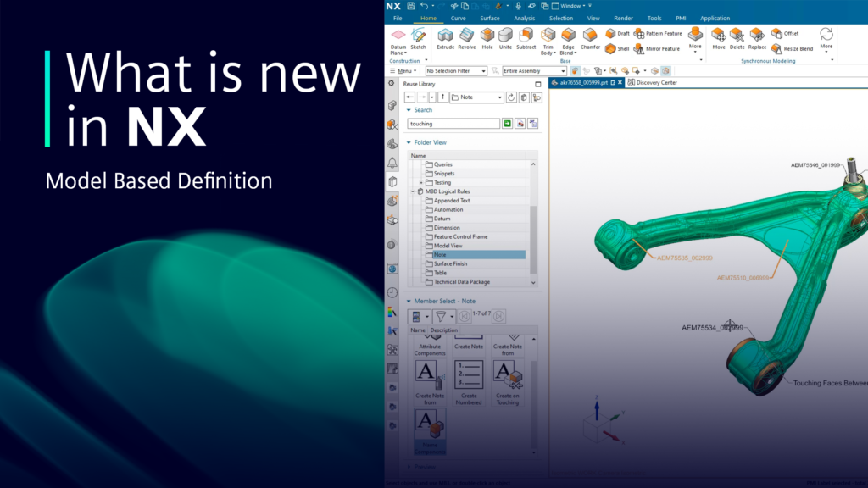Select the Extrude tool
The image size is (868, 488).
(x=444, y=36)
